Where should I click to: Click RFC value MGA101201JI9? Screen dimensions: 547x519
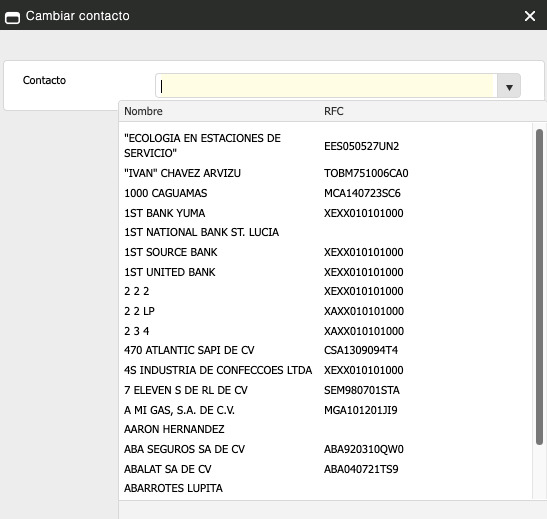[360, 410]
